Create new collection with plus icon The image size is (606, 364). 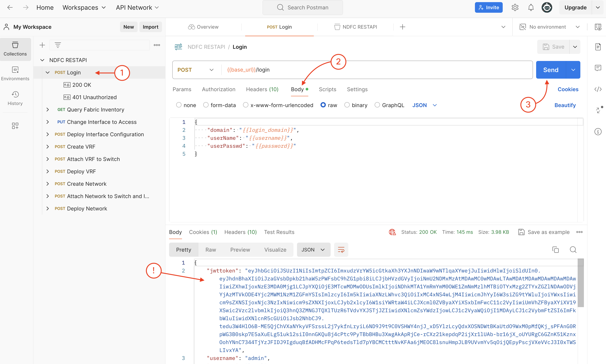pos(42,45)
